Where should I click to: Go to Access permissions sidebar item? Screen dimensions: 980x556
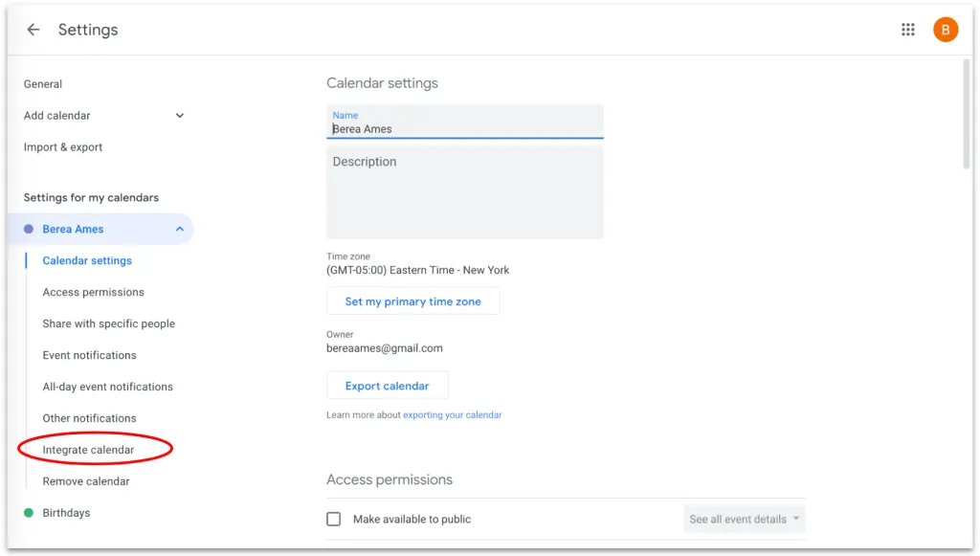[93, 292]
